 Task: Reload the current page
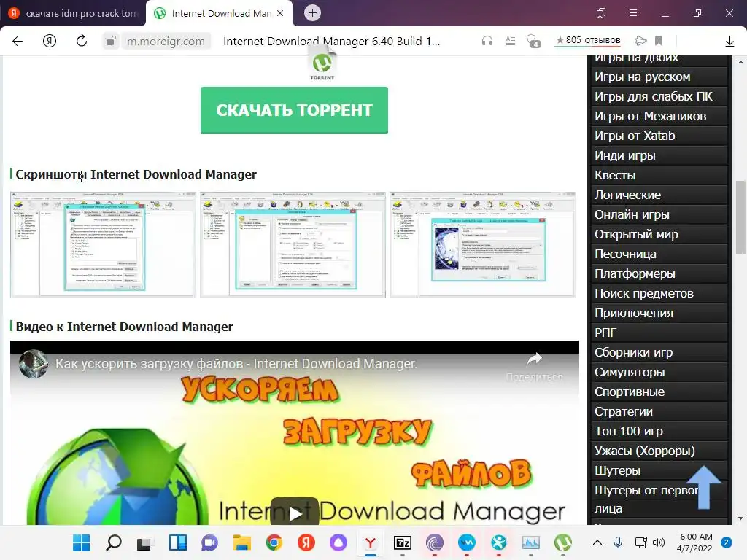pos(82,41)
